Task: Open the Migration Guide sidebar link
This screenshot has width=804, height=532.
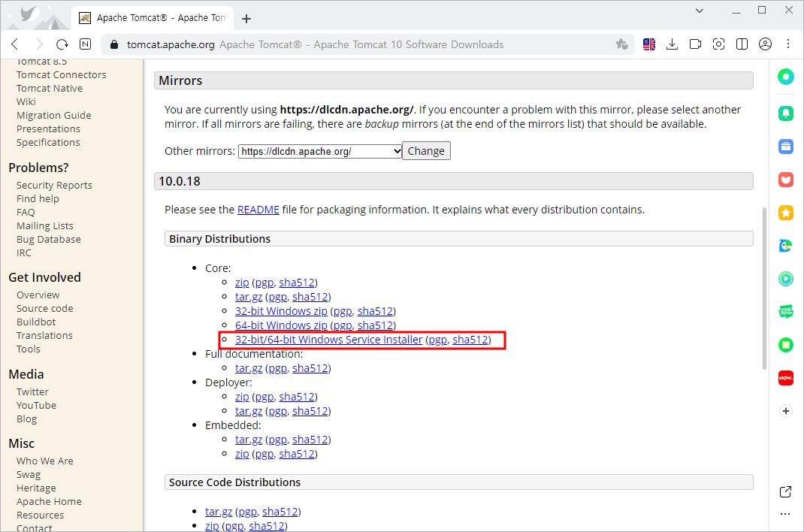Action: [x=54, y=115]
